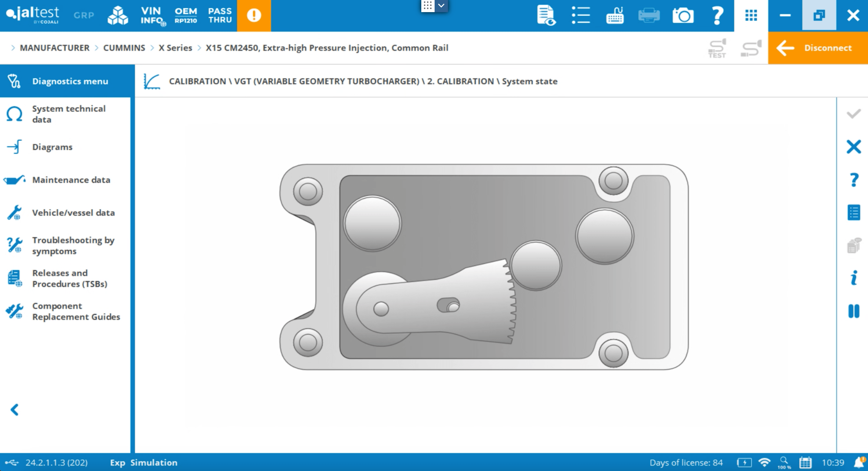Pause the calibration process

853,311
